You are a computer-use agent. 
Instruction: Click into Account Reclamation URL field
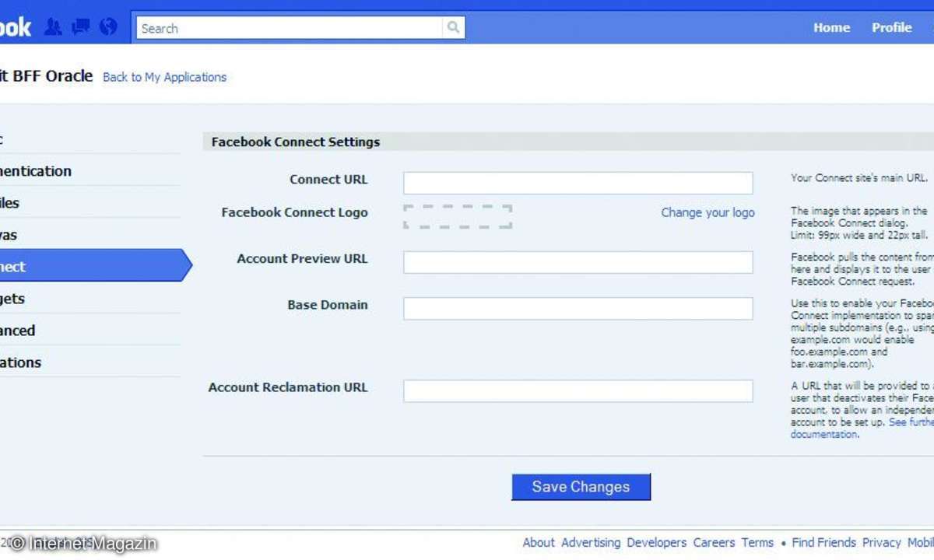(578, 390)
